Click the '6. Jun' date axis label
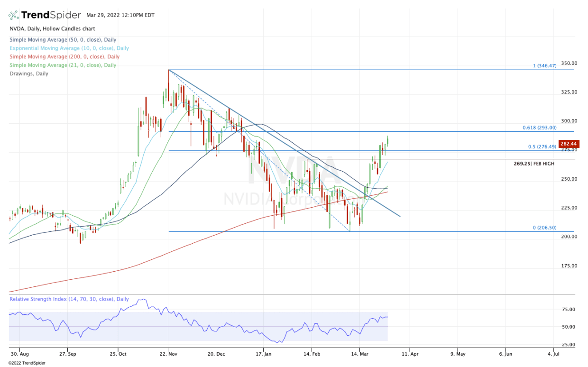Viewport: 588px width, 367px height. click(x=506, y=354)
